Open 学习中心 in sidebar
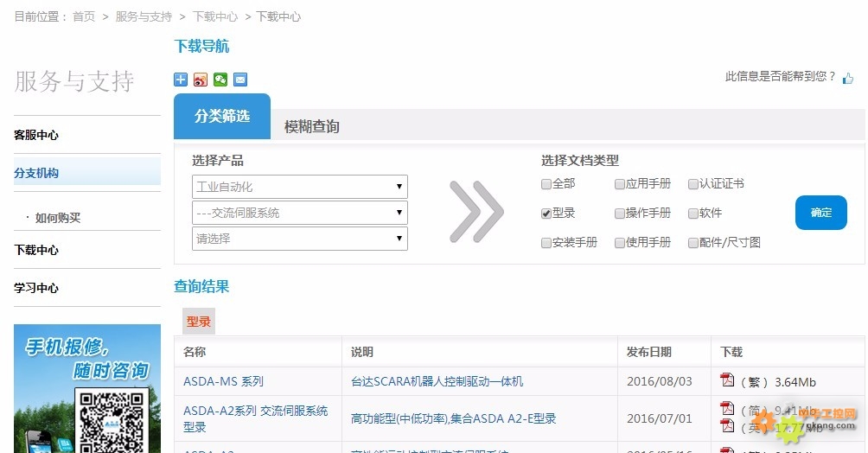This screenshot has width=868, height=453. coord(36,288)
